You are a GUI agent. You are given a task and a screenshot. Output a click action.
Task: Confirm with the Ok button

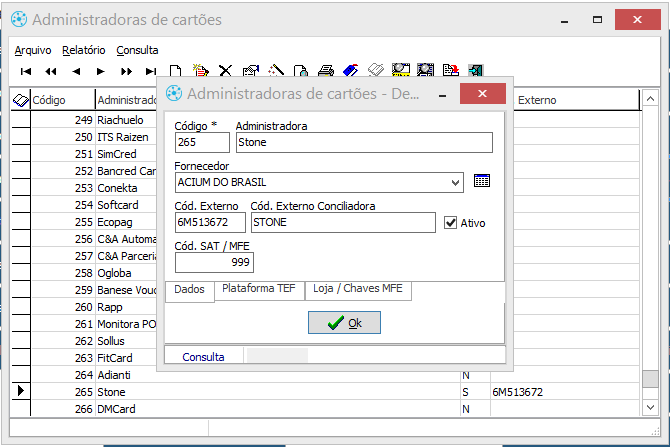point(344,323)
